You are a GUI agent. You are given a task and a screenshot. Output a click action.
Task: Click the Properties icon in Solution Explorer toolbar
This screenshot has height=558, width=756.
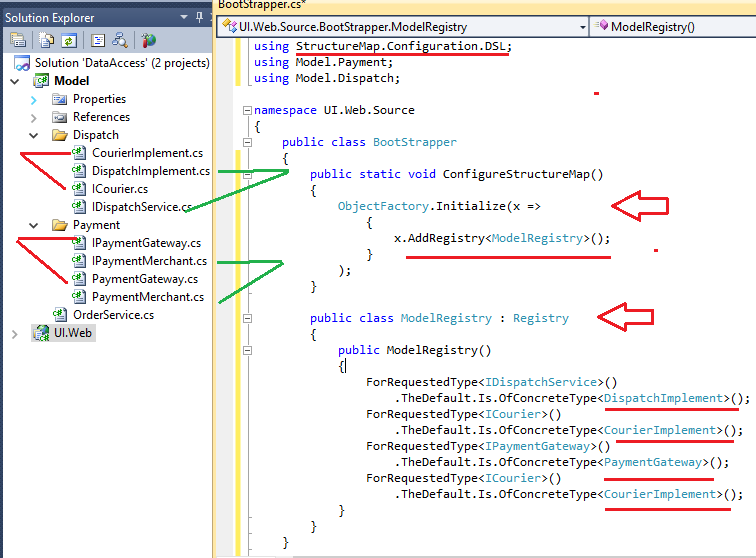coord(18,40)
